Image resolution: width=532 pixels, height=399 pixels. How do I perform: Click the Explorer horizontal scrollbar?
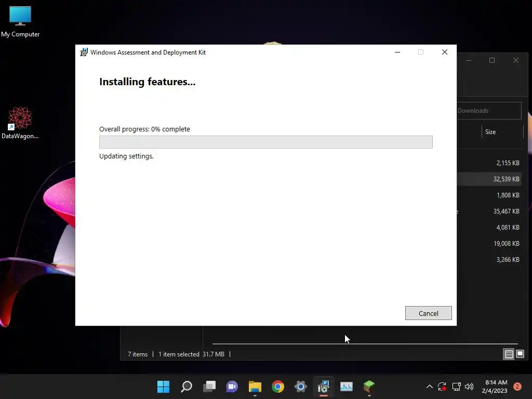click(365, 344)
